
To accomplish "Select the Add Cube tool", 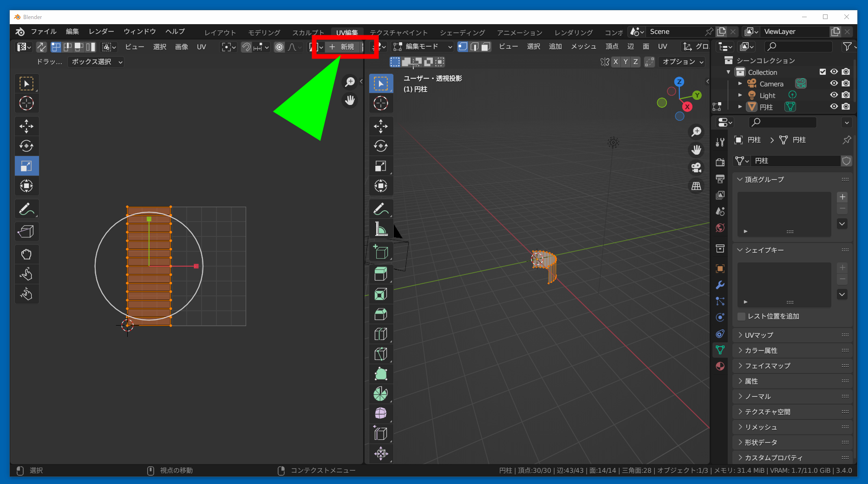I will 381,252.
